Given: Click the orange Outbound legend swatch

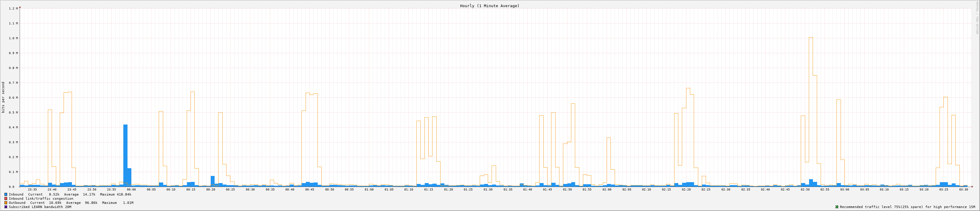Looking at the screenshot, I should (6, 203).
